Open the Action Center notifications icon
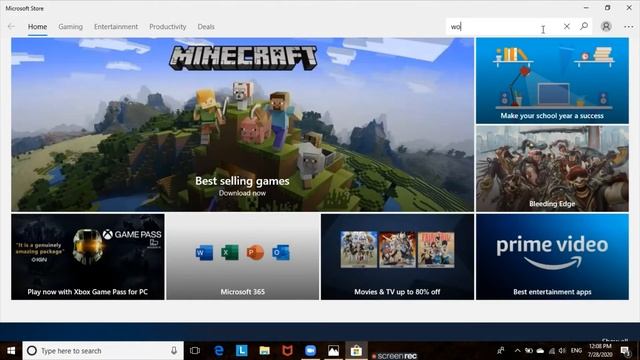Image resolution: width=640 pixels, height=360 pixels. [625, 351]
